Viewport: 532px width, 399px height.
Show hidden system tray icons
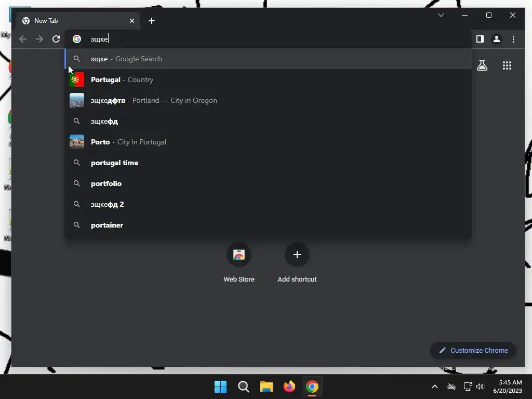click(x=435, y=387)
